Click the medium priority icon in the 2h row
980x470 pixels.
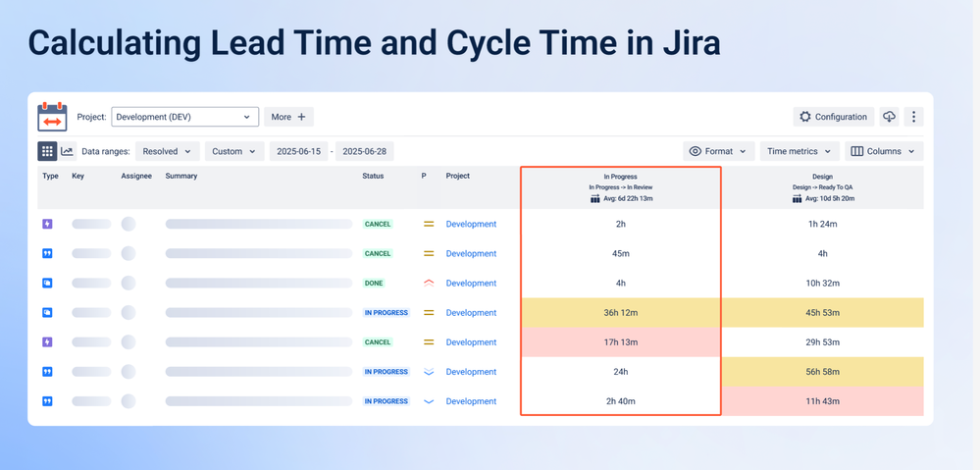(x=429, y=224)
